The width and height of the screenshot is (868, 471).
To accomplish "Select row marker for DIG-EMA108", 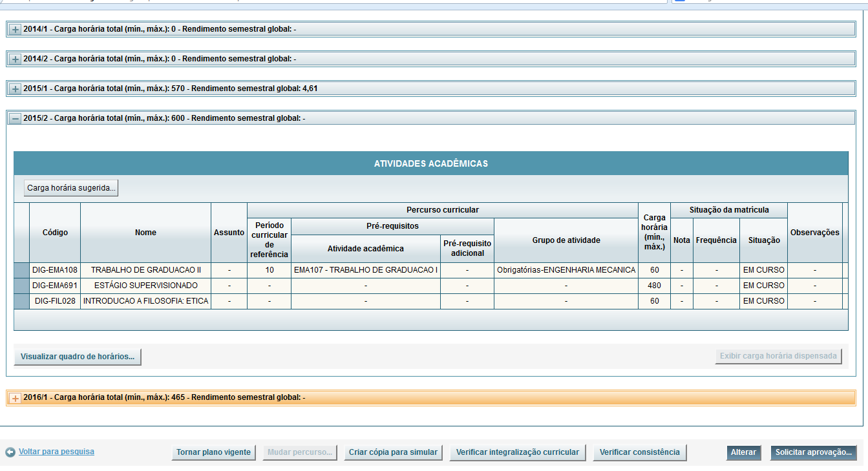I will pyautogui.click(x=22, y=270).
